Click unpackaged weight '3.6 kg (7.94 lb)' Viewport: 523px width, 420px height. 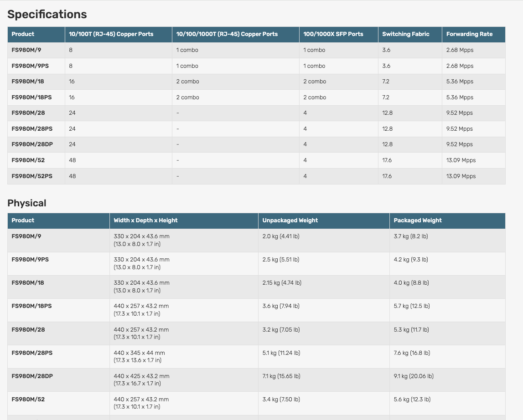pos(281,306)
